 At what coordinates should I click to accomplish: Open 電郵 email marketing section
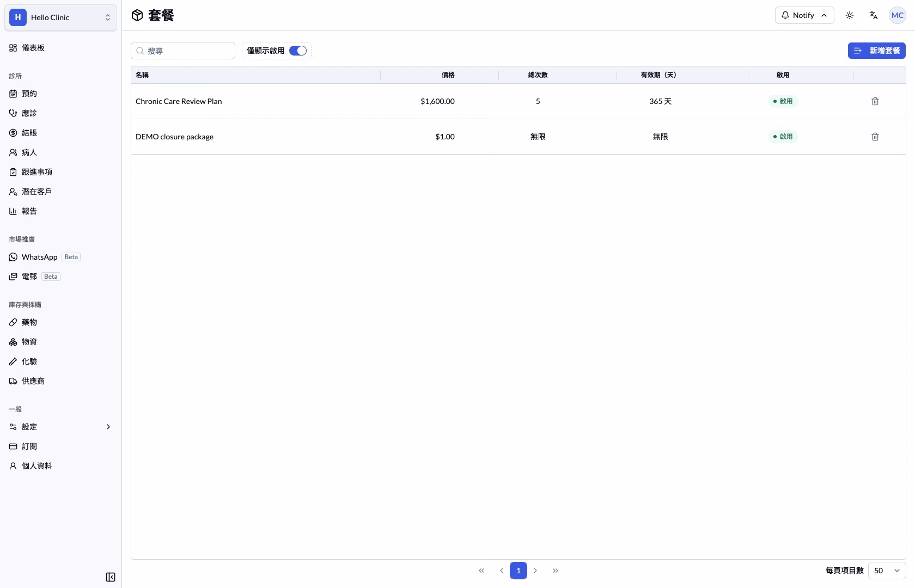[x=60, y=277]
